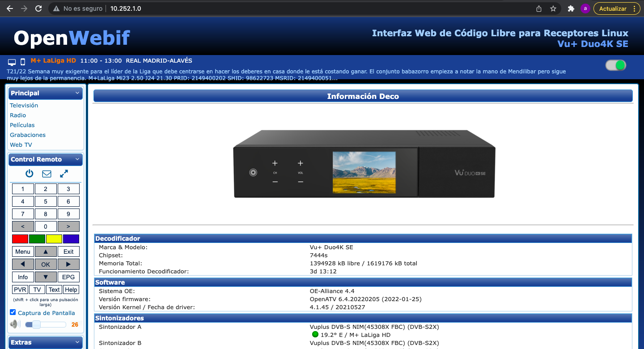Open the Televisión menu link
The height and width of the screenshot is (349, 644).
tap(24, 106)
